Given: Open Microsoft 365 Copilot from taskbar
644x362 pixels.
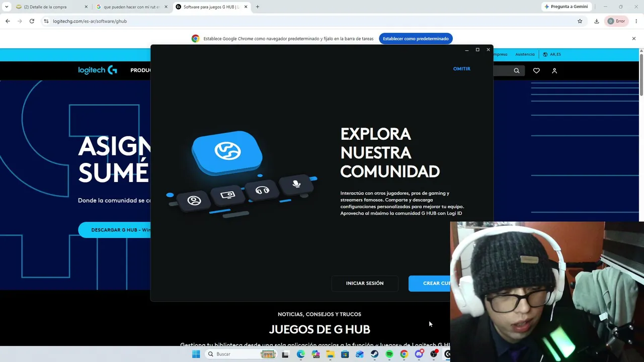Looking at the screenshot, I should coord(315,354).
